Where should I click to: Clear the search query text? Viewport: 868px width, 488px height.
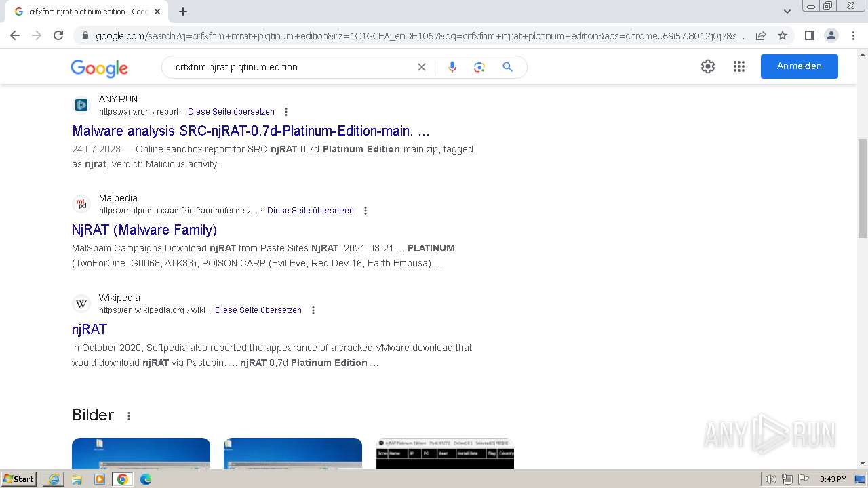pos(422,67)
